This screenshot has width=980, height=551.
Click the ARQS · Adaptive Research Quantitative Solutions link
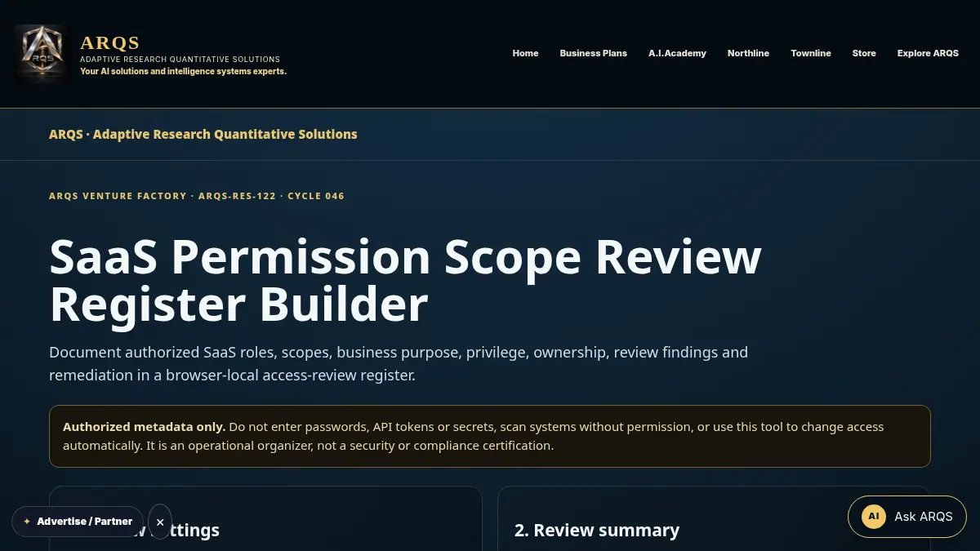point(203,134)
